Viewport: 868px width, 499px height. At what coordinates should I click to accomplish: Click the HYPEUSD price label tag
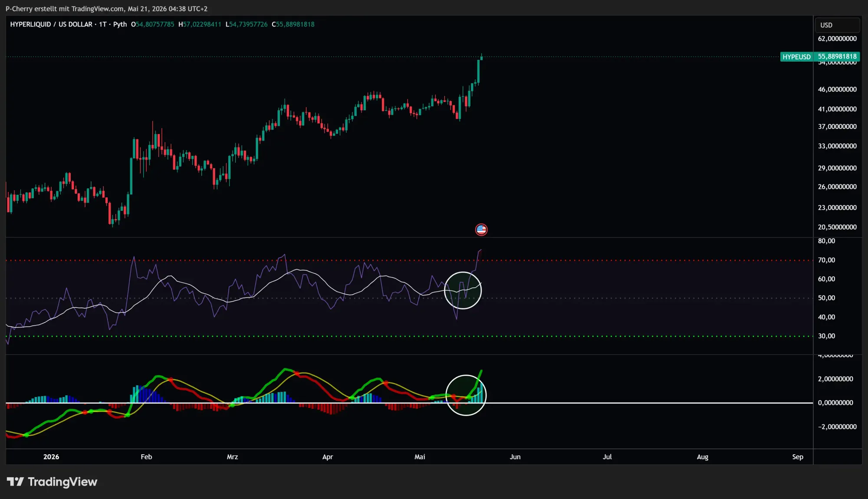[x=796, y=57]
